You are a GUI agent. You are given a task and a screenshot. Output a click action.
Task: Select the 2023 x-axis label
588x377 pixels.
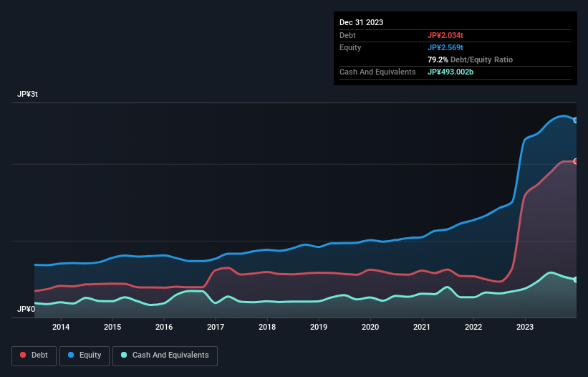(525, 328)
